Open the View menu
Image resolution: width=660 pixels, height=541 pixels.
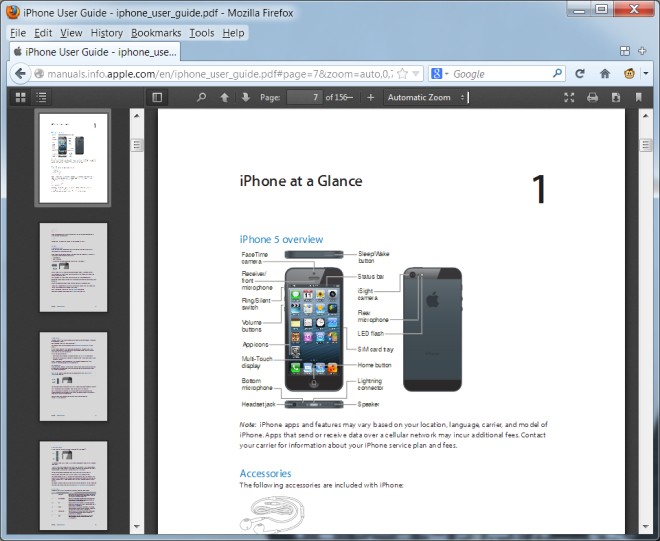coord(71,33)
